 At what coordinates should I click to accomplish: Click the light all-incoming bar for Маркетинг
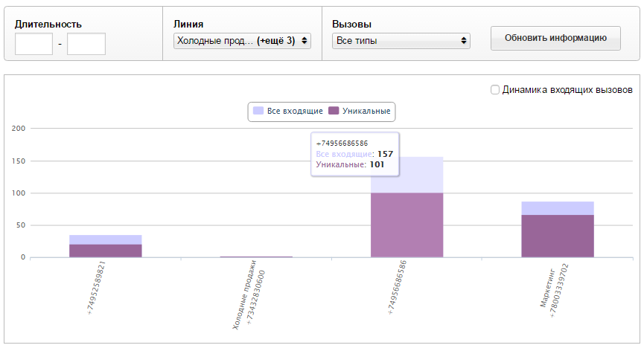558,208
